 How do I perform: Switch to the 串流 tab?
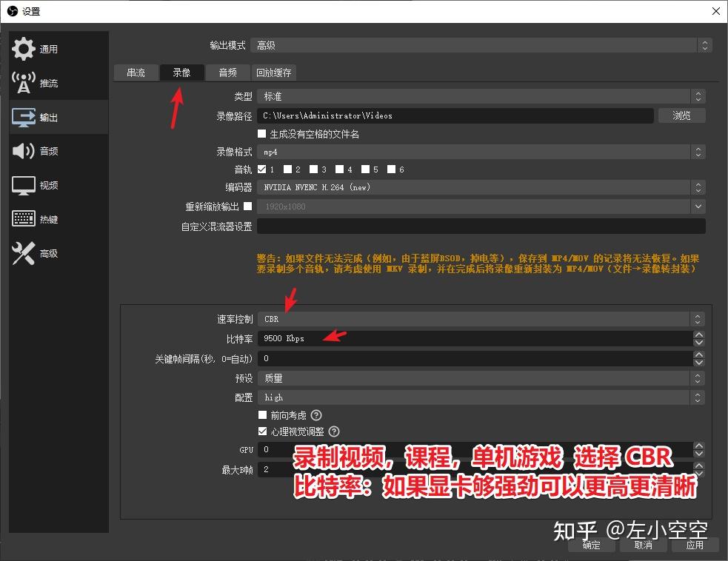[x=136, y=73]
